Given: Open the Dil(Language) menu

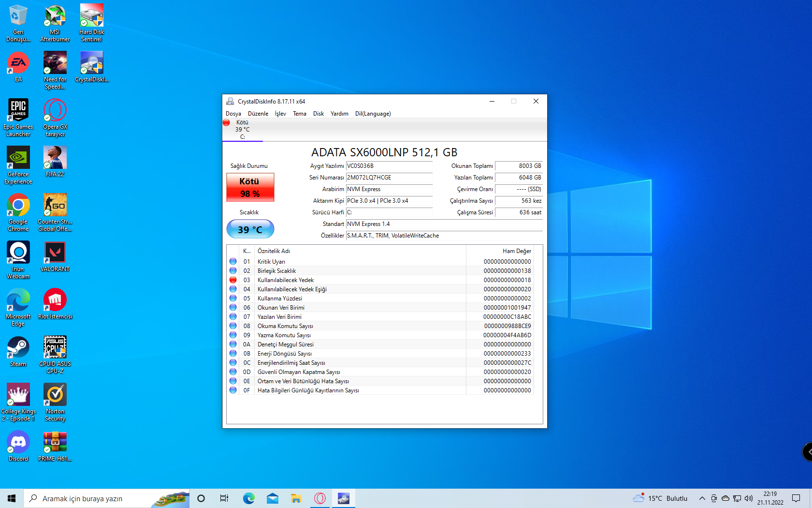Looking at the screenshot, I should coord(373,114).
